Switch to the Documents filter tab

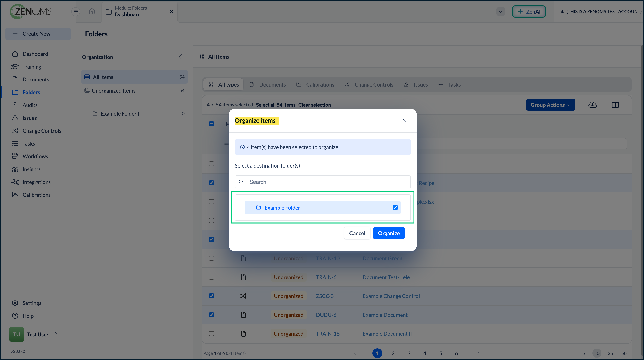pyautogui.click(x=268, y=85)
